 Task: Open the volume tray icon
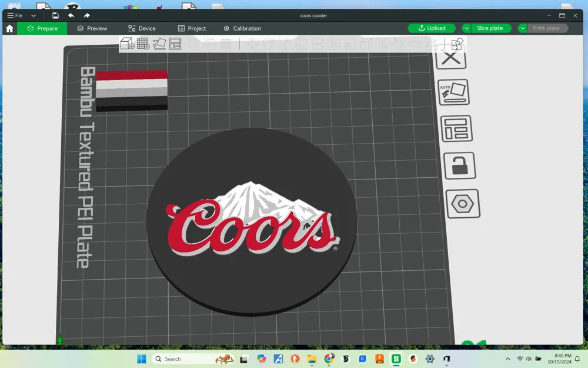[529, 359]
